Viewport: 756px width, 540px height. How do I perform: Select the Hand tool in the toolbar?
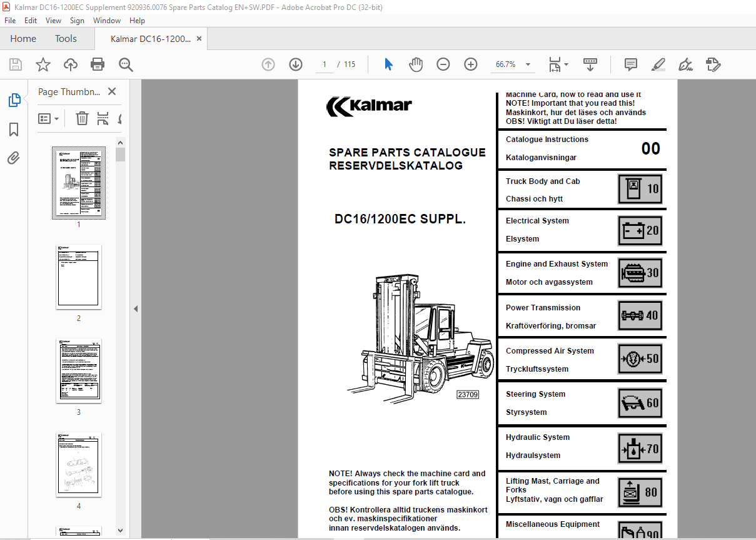[415, 64]
